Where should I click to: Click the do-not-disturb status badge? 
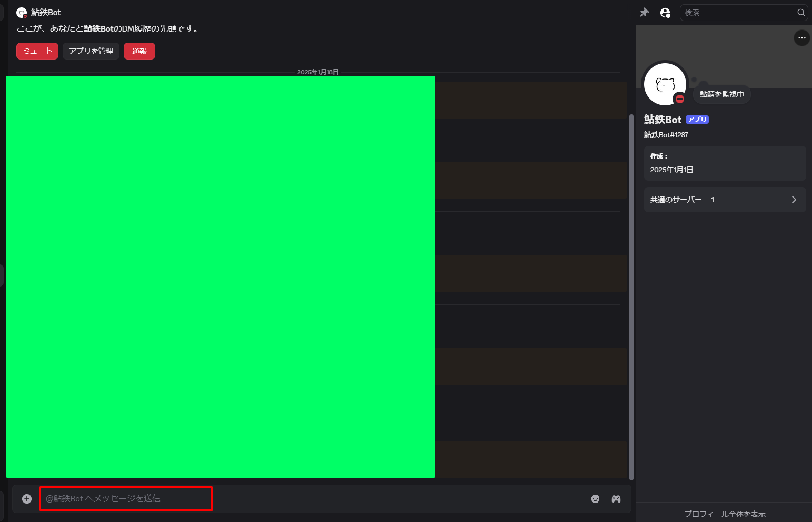pyautogui.click(x=680, y=98)
